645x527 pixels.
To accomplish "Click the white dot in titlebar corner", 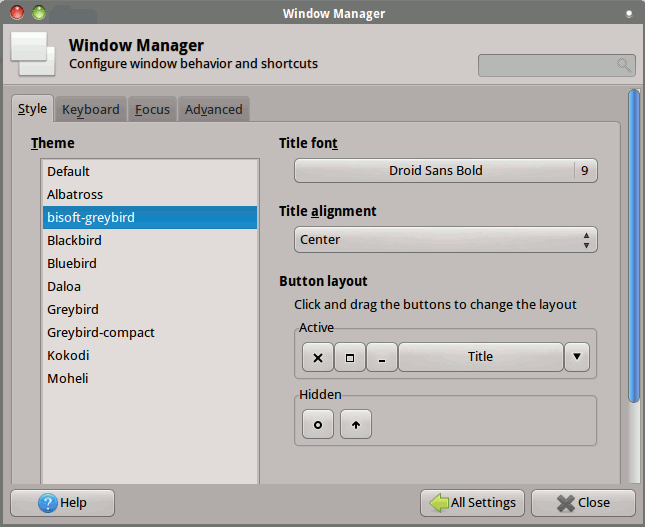I will pyautogui.click(x=629, y=14).
